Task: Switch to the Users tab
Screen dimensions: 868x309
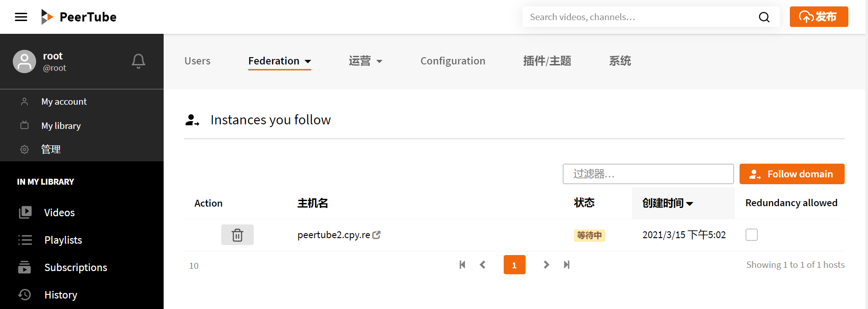Action: click(197, 61)
